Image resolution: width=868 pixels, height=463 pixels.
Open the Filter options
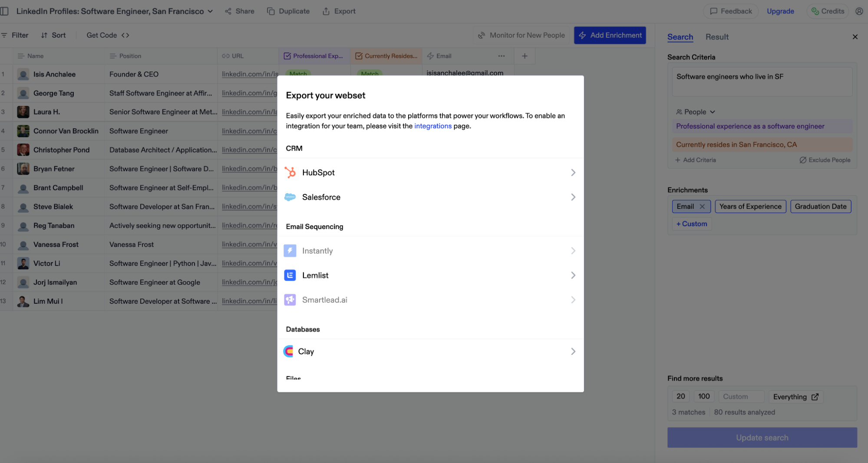click(15, 35)
